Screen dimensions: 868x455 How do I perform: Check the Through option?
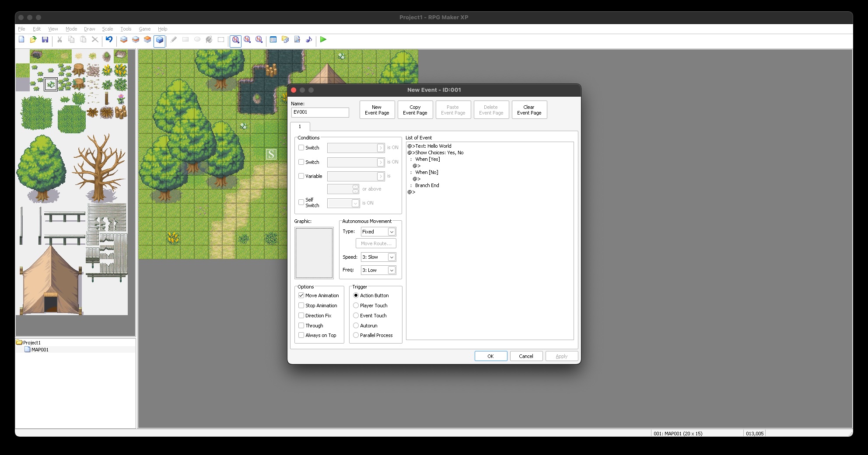point(301,325)
